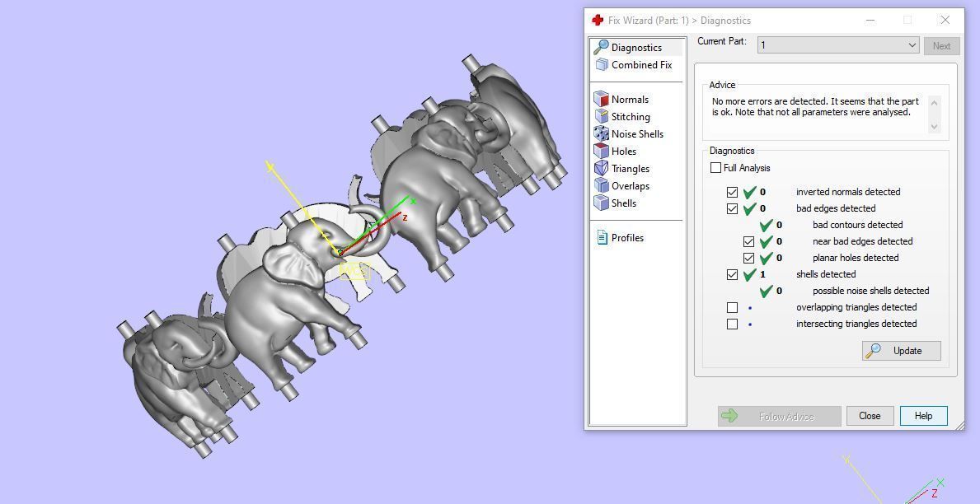Click the Update button
Image resolution: width=980 pixels, height=504 pixels.
click(x=901, y=350)
